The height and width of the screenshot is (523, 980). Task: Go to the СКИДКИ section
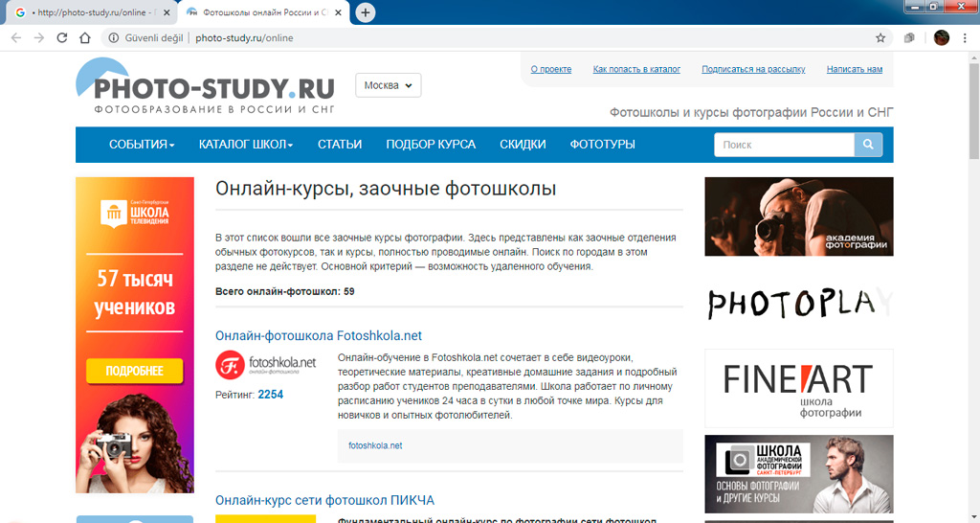(523, 145)
